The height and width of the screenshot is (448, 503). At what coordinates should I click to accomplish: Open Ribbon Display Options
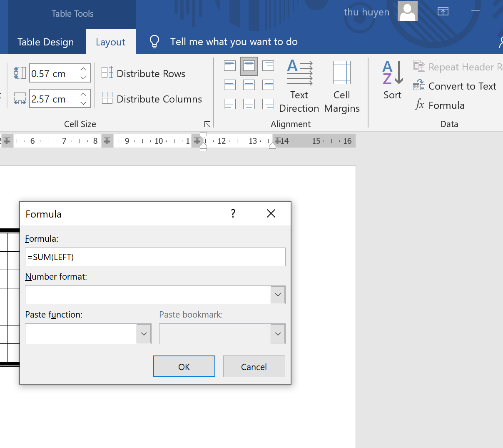pyautogui.click(x=443, y=11)
